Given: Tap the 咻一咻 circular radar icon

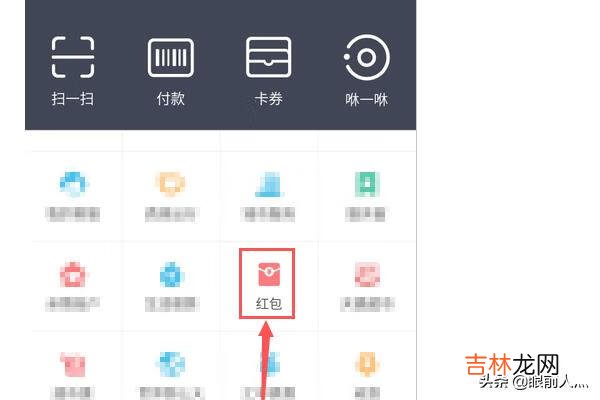Looking at the screenshot, I should click(367, 57).
